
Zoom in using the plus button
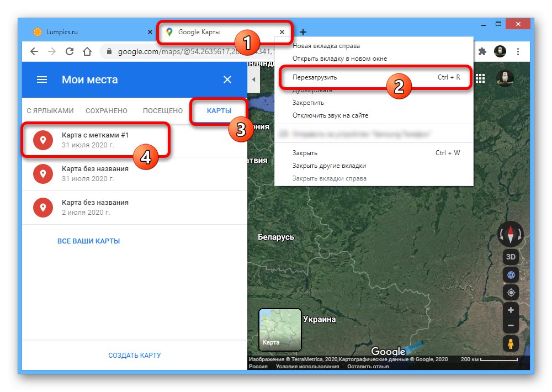(x=511, y=310)
